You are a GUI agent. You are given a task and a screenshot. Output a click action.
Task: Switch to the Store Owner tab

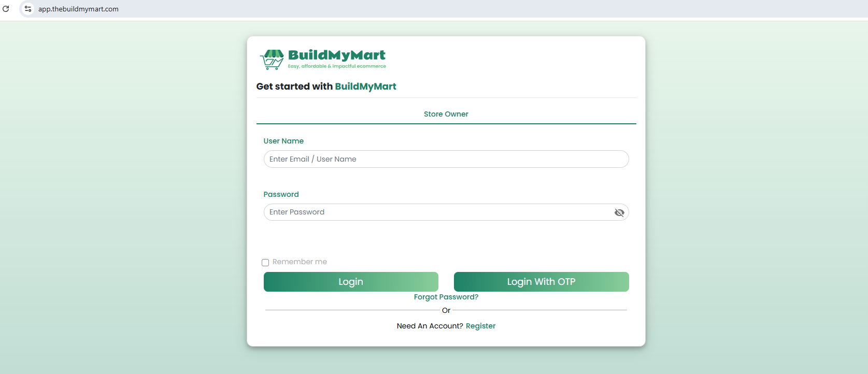pyautogui.click(x=446, y=114)
